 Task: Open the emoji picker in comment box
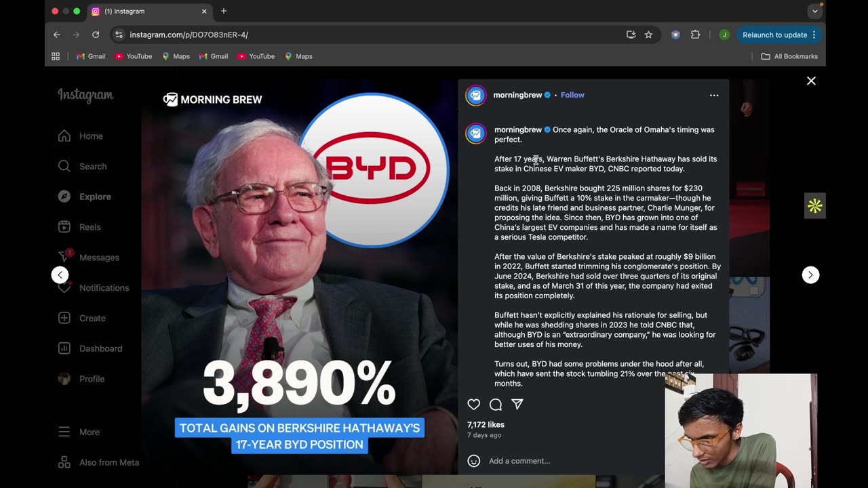click(474, 461)
